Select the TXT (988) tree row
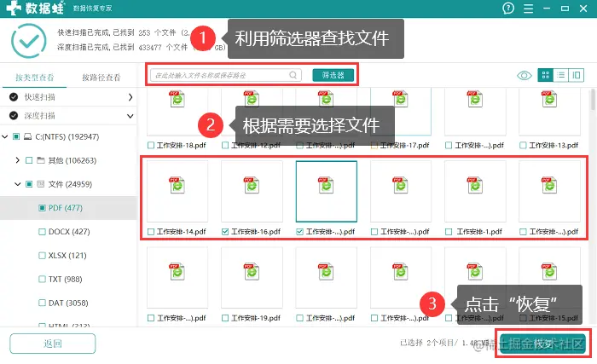The image size is (597, 364). point(68,279)
